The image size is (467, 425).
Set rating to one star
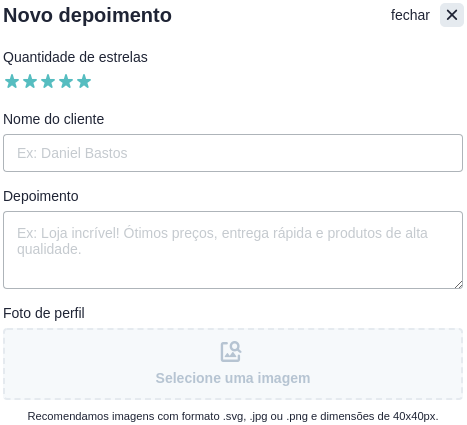point(12,81)
